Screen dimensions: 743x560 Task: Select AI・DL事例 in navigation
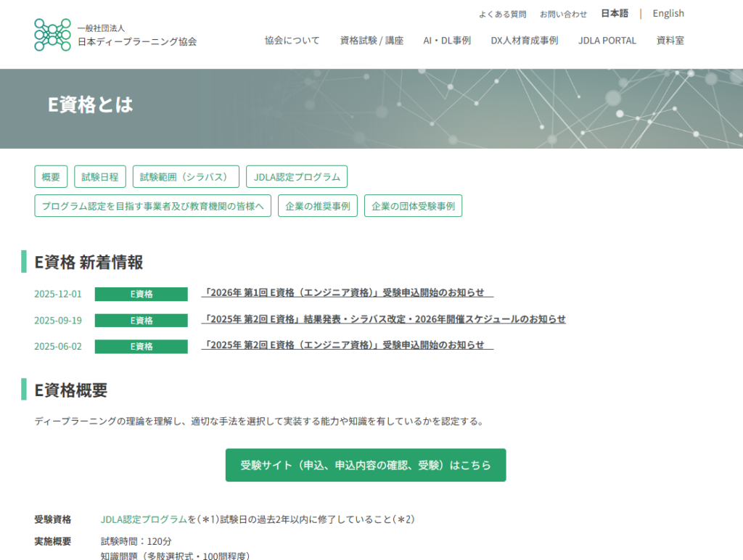[x=447, y=41]
